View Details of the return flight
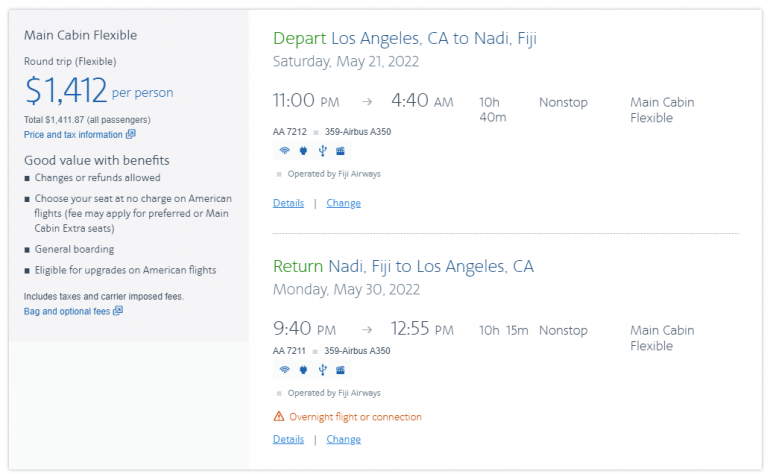This screenshot has height=474, width=770. [288, 439]
